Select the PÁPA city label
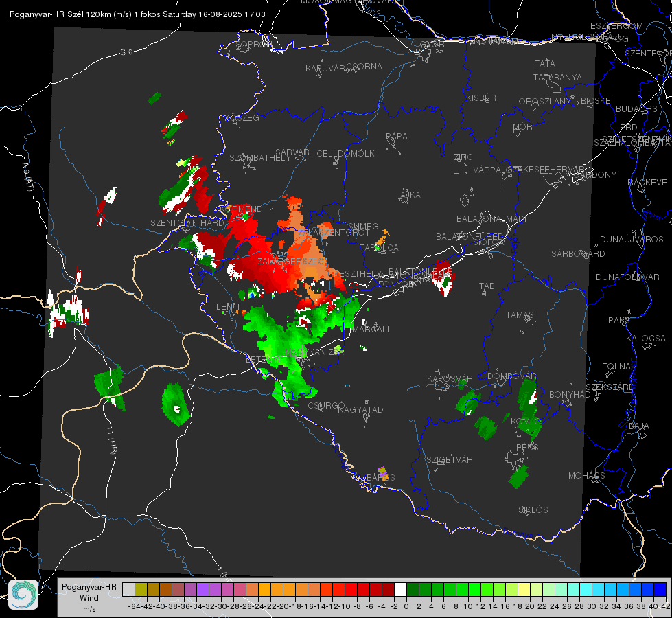The image size is (672, 618). pyautogui.click(x=397, y=137)
